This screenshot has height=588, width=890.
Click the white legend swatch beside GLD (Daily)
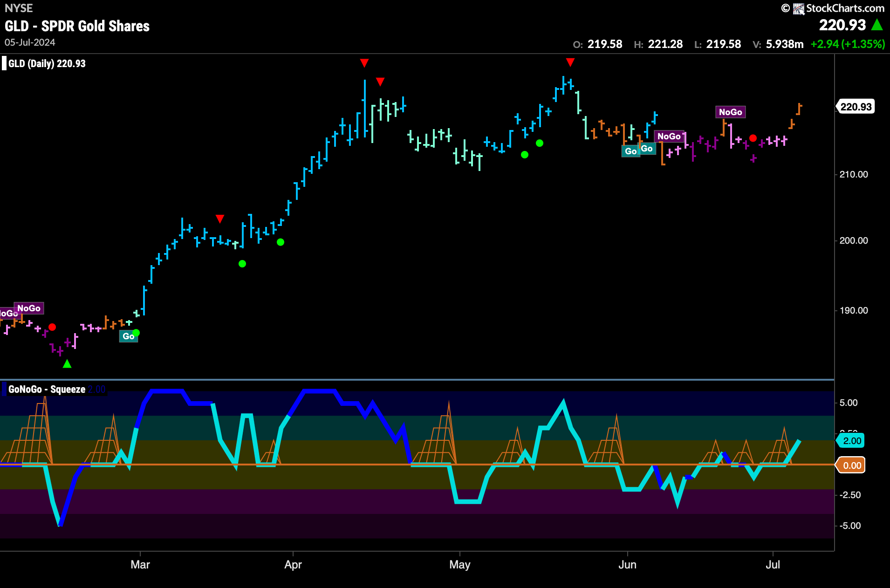pos(4,63)
